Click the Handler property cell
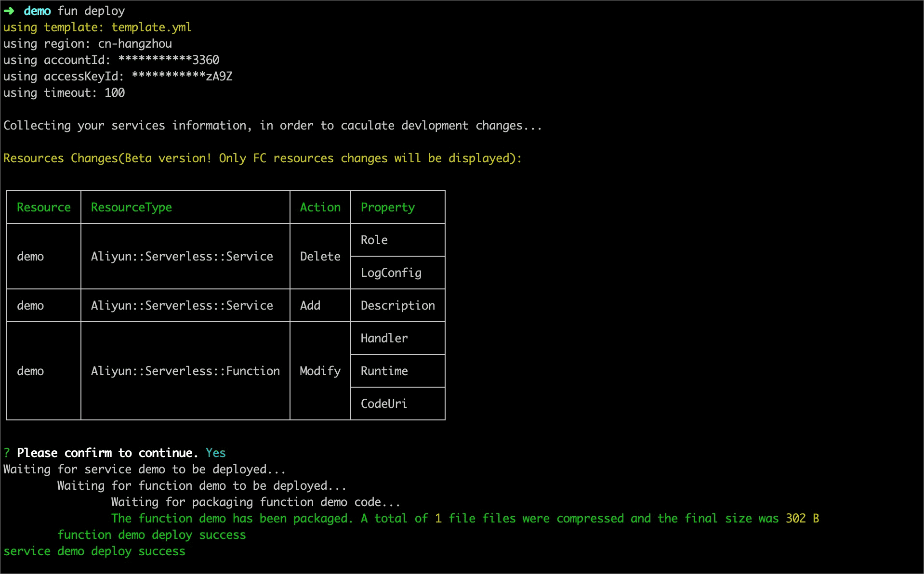 (384, 339)
